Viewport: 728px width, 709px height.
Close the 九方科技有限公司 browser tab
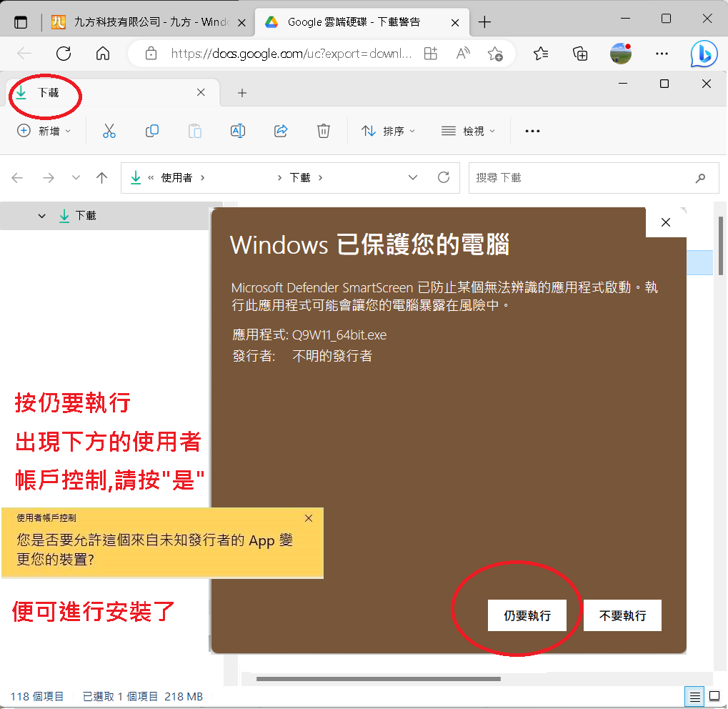click(241, 22)
